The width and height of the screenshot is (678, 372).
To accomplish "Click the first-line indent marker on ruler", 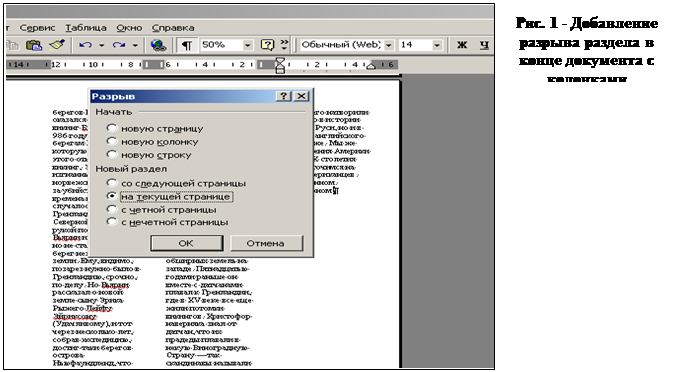I will coord(280,61).
